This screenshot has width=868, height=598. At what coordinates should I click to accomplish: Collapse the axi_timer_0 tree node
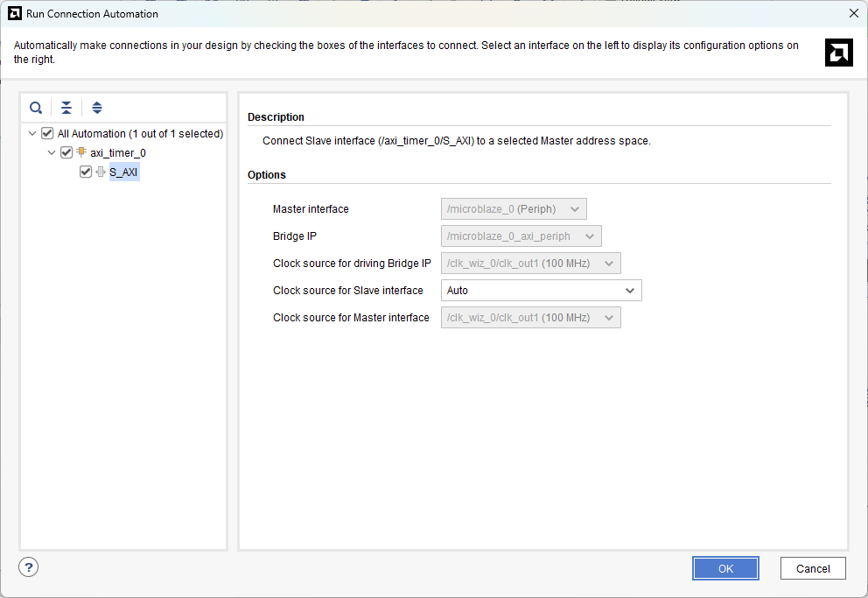pos(52,152)
